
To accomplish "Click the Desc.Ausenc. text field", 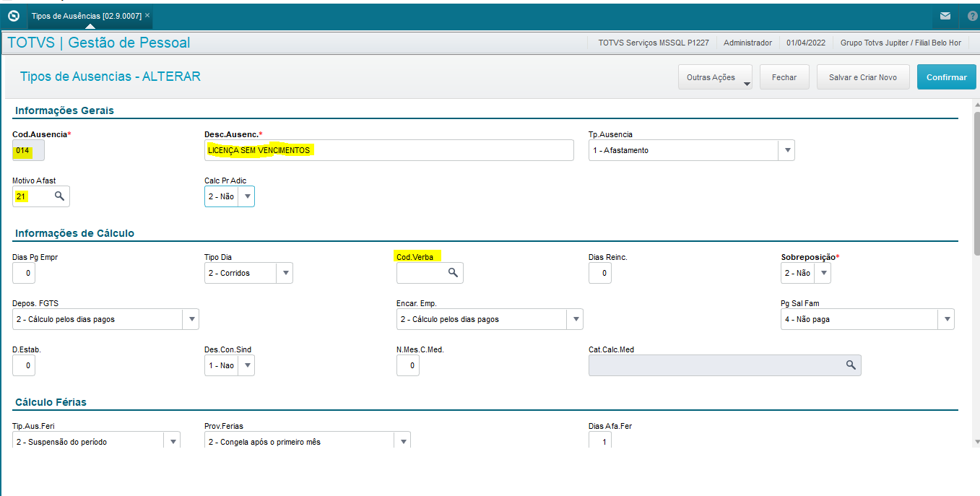I will [389, 150].
